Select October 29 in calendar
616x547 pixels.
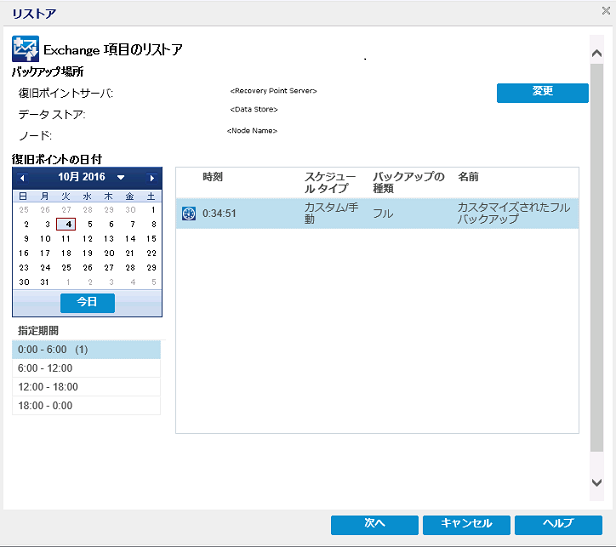151,268
